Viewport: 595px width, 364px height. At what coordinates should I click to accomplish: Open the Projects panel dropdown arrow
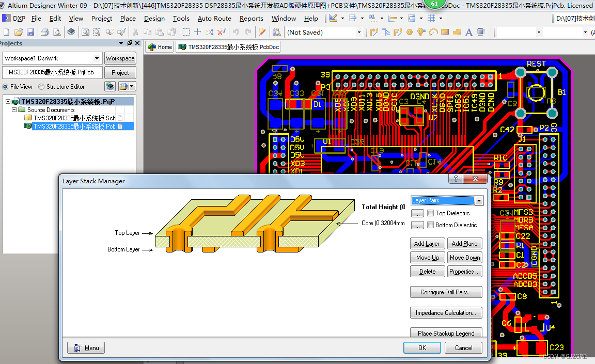pyautogui.click(x=121, y=43)
